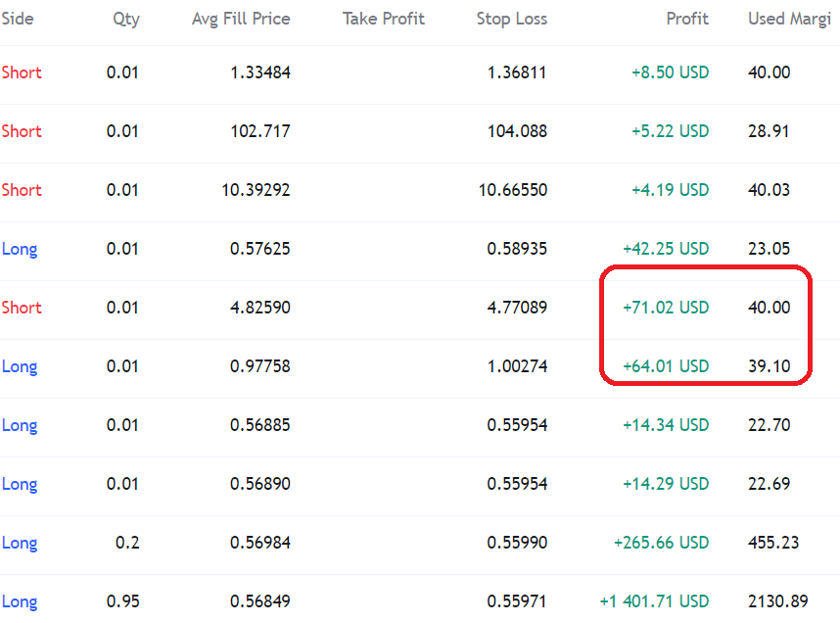Click the +1 401.71 USD profit value
Screen dimensions: 840x623
coord(654,601)
